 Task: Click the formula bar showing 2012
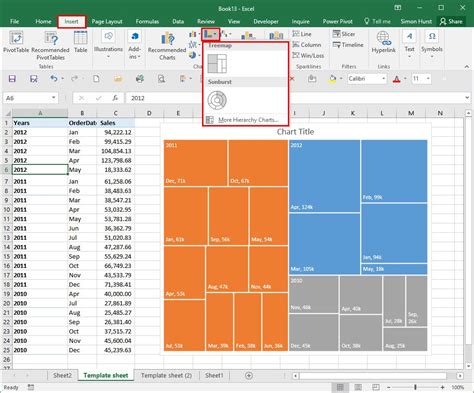295,98
